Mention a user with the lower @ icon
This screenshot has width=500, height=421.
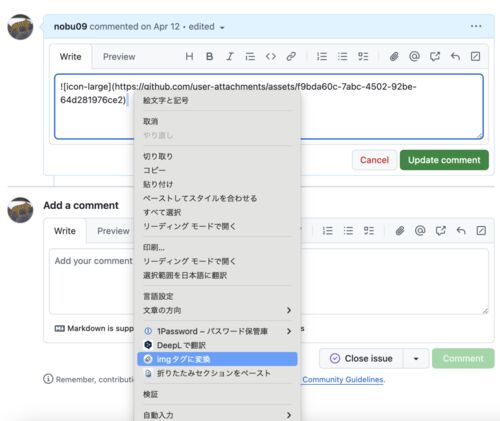pos(420,230)
